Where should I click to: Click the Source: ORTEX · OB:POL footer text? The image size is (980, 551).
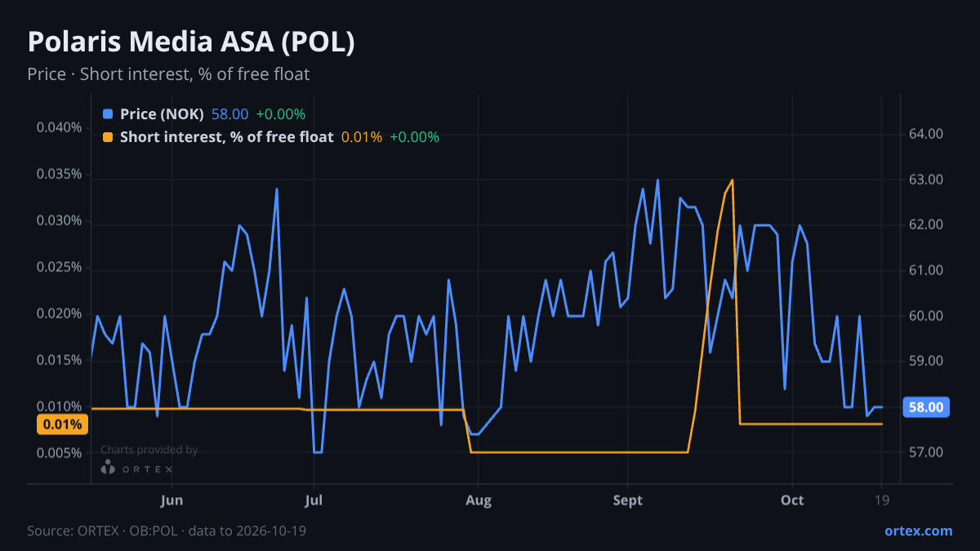pos(167,531)
